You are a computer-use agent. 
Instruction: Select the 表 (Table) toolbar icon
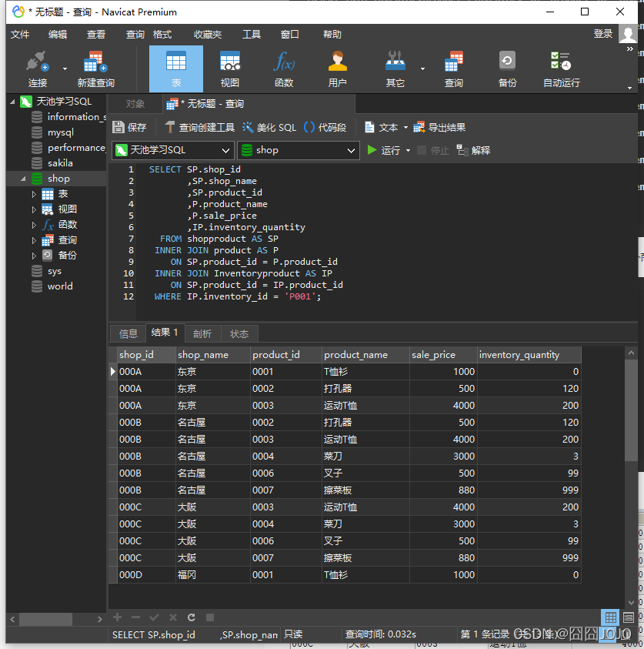click(x=176, y=69)
